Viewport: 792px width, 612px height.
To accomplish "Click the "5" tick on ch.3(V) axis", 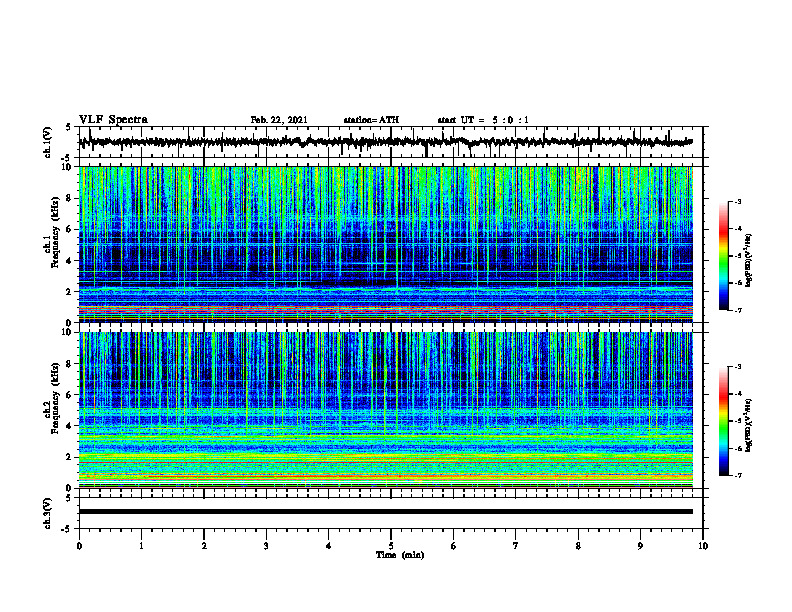I will pos(68,498).
